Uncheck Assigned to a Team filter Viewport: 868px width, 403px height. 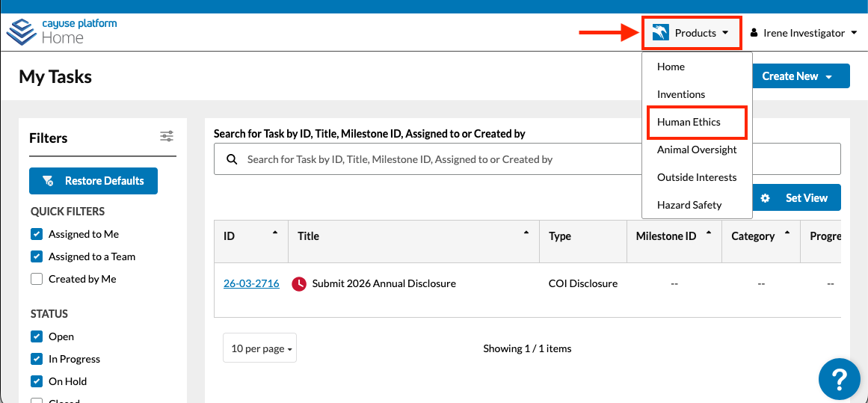pyautogui.click(x=37, y=256)
